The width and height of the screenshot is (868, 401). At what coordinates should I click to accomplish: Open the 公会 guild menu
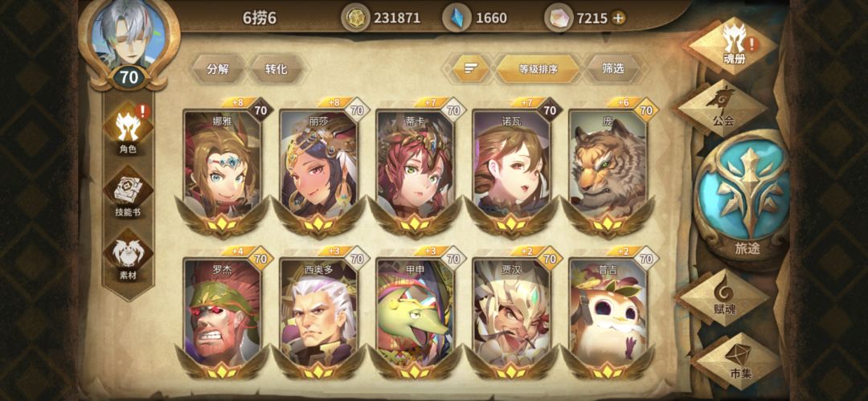(723, 108)
